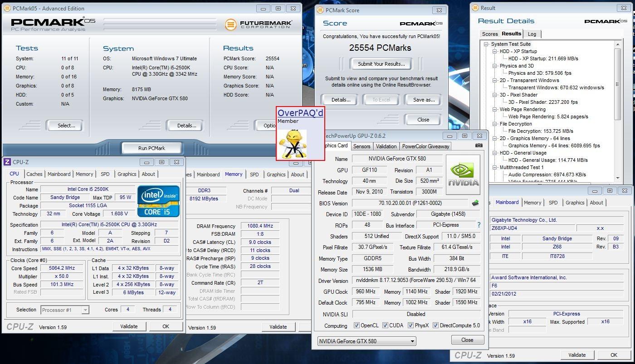Open the Validation tab in GPU-Z
This screenshot has height=364, width=635.
point(386,146)
